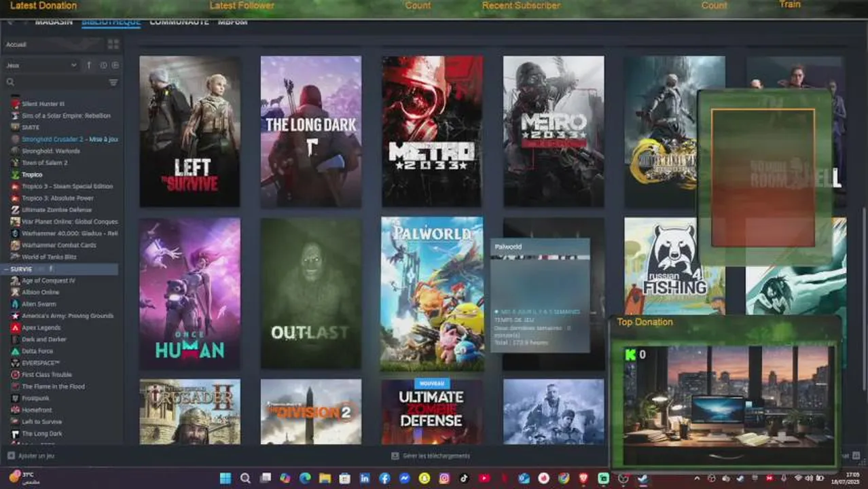Open Once Human game cover
Viewport: 868px width, 489px height.
coord(189,293)
